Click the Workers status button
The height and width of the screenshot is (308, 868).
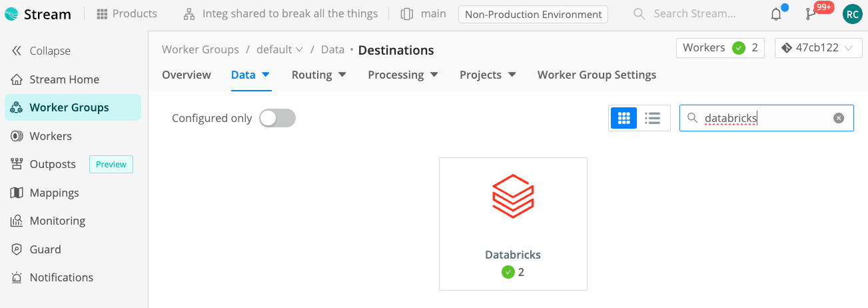[x=720, y=48]
